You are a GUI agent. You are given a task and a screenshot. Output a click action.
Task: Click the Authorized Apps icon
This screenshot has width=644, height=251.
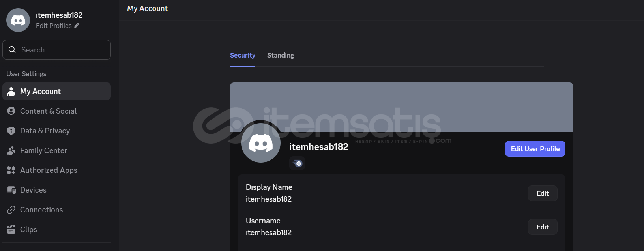click(x=11, y=170)
